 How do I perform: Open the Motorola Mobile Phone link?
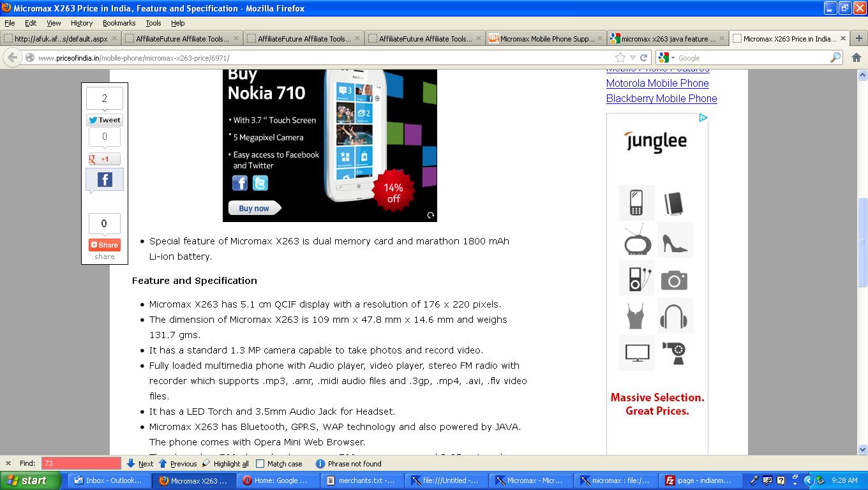click(657, 83)
